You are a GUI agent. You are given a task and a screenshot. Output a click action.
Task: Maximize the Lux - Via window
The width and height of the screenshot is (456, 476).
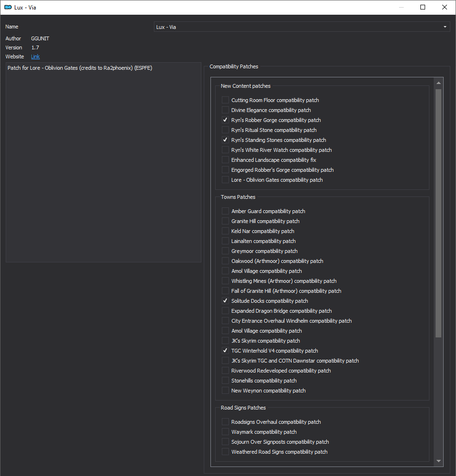(423, 7)
